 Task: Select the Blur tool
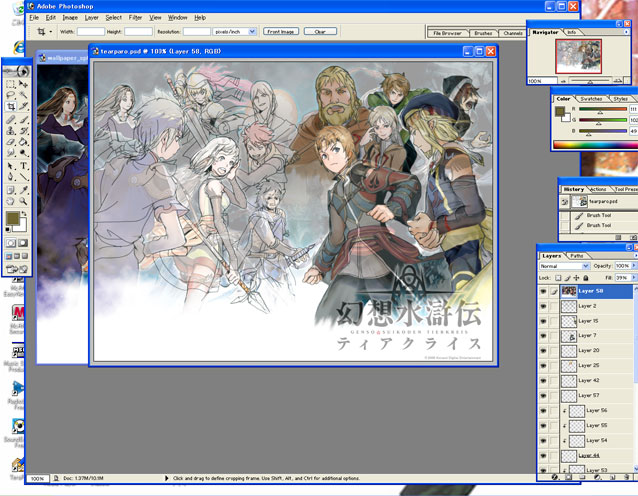(x=11, y=153)
